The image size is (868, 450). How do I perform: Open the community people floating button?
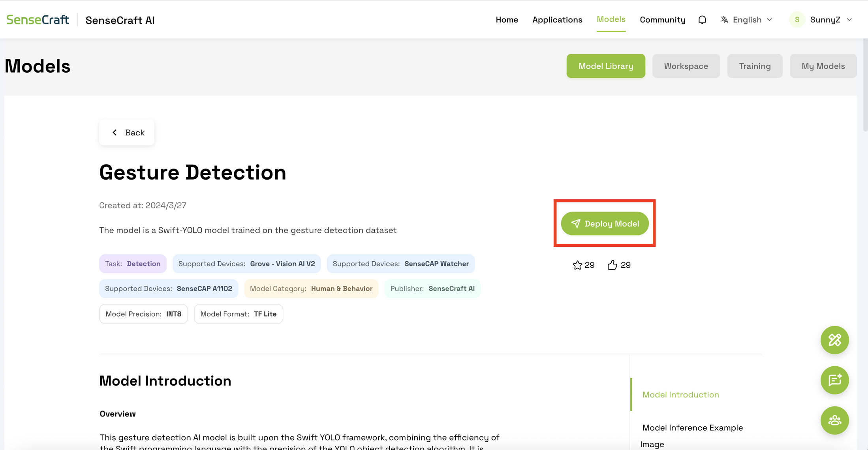click(x=834, y=420)
